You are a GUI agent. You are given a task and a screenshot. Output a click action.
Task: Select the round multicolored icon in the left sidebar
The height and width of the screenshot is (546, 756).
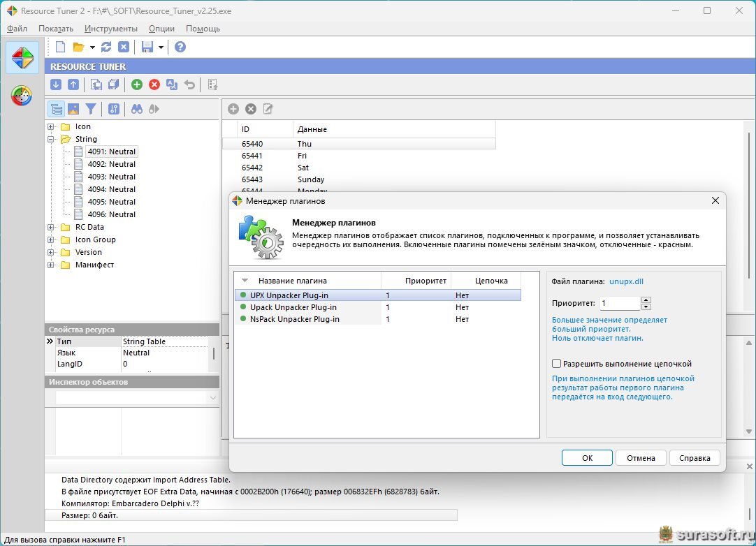[22, 95]
